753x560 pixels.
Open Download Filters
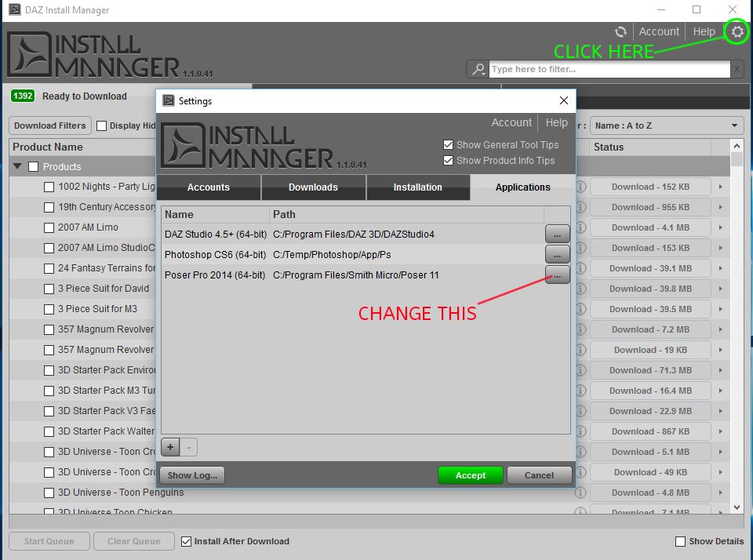[50, 125]
